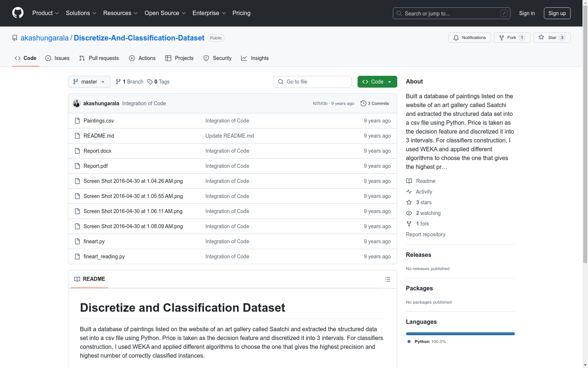Click the file icon beside fineart.py
Viewport: 588px width, 368px height.
pyautogui.click(x=77, y=241)
